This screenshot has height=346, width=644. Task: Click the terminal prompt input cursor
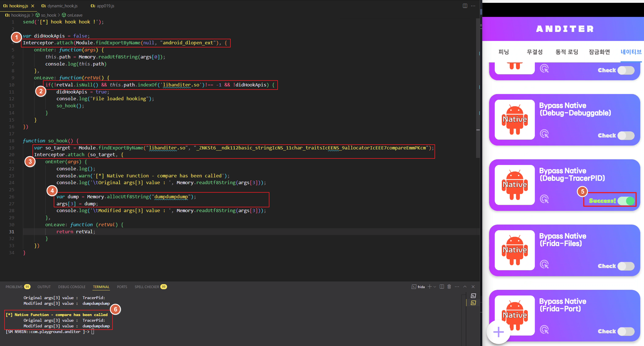click(x=93, y=332)
